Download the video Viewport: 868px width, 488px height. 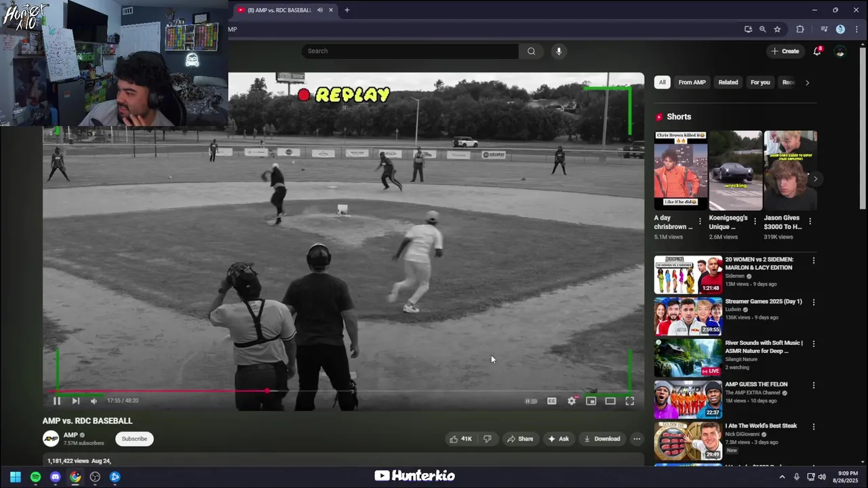(601, 439)
